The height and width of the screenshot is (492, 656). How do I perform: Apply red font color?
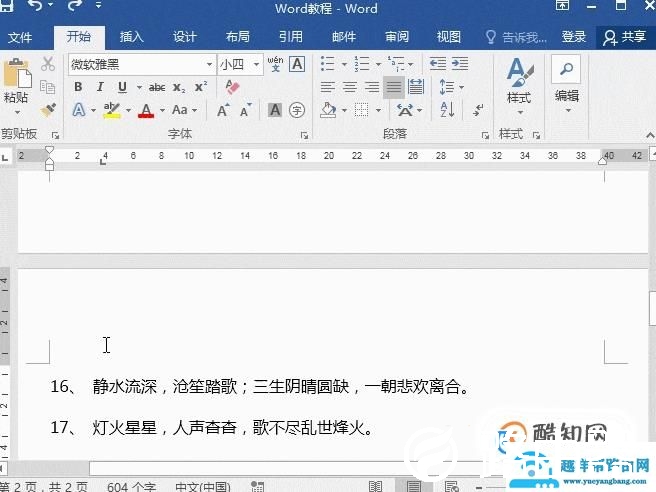pos(146,110)
